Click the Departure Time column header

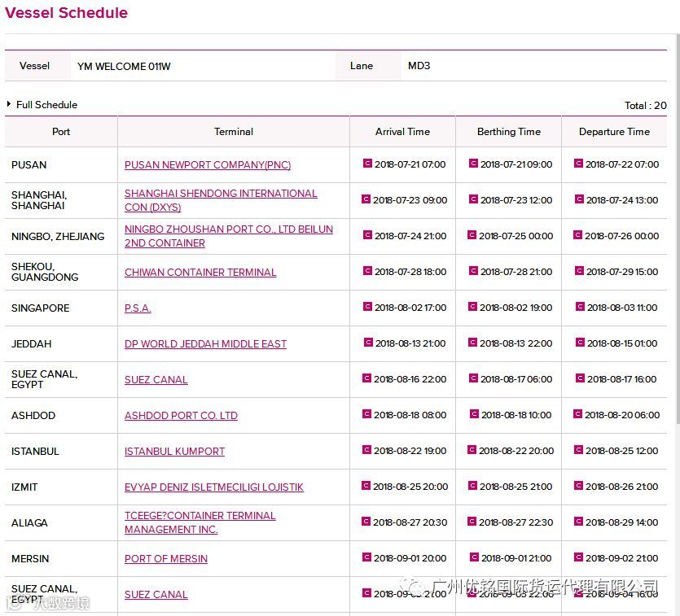614,132
